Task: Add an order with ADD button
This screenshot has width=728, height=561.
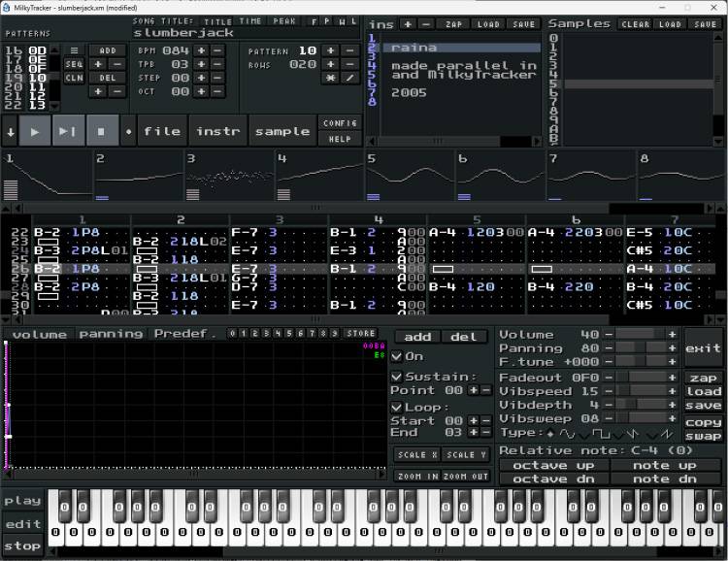Action: [x=107, y=50]
